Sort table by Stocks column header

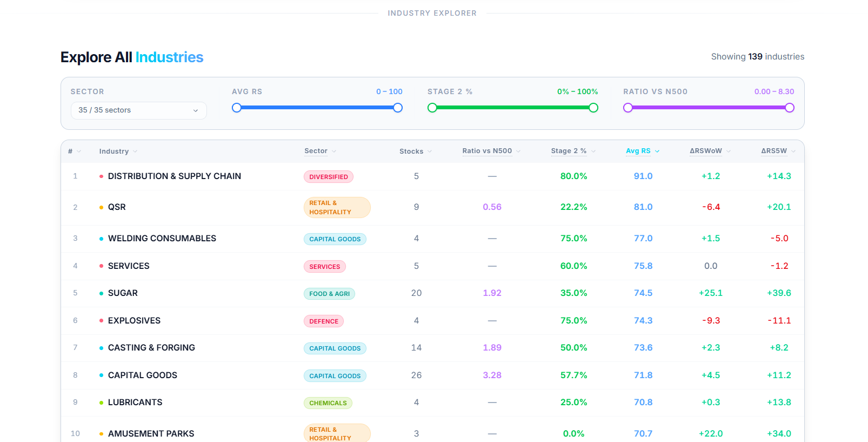coord(415,151)
